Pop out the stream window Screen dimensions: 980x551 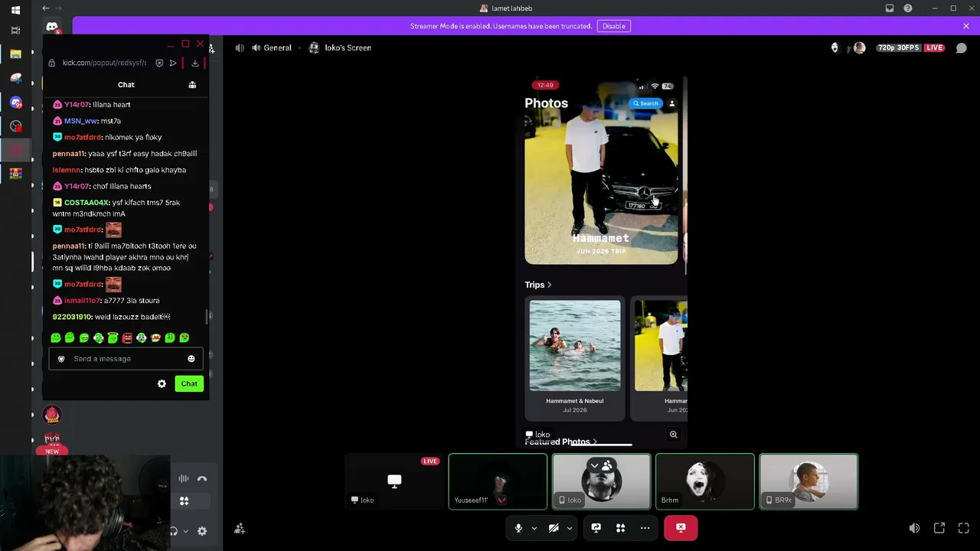(x=939, y=528)
